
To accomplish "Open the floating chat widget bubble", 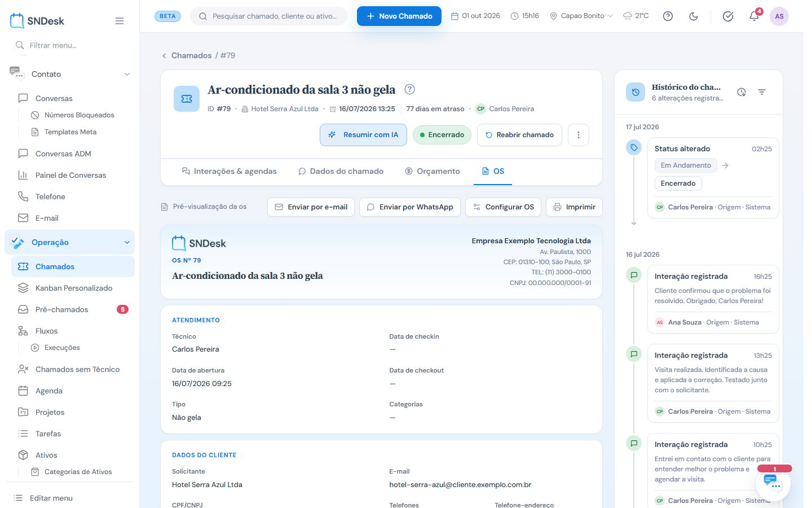I will point(773,483).
